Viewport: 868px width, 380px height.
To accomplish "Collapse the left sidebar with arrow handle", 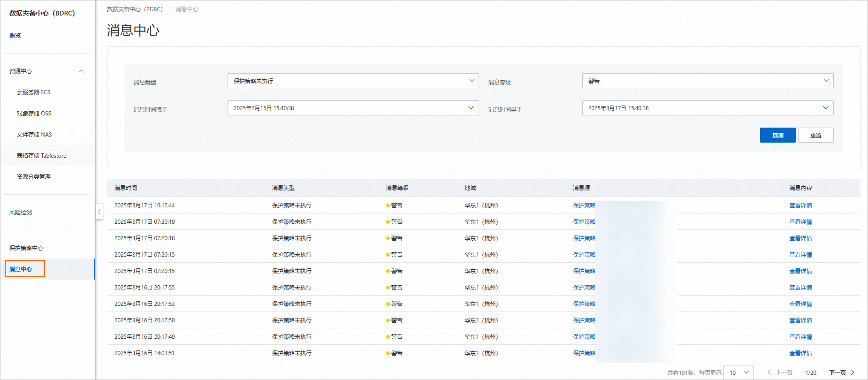I will pos(99,212).
